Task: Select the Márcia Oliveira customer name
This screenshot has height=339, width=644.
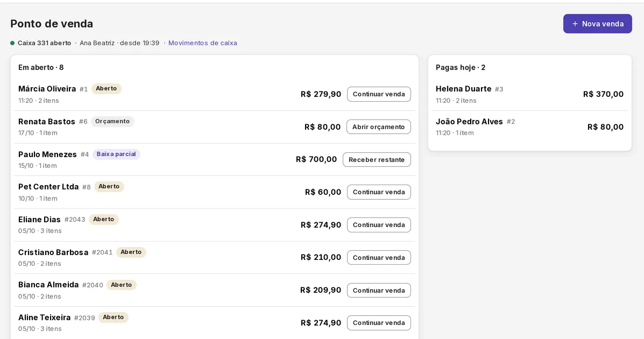Action: pos(47,89)
